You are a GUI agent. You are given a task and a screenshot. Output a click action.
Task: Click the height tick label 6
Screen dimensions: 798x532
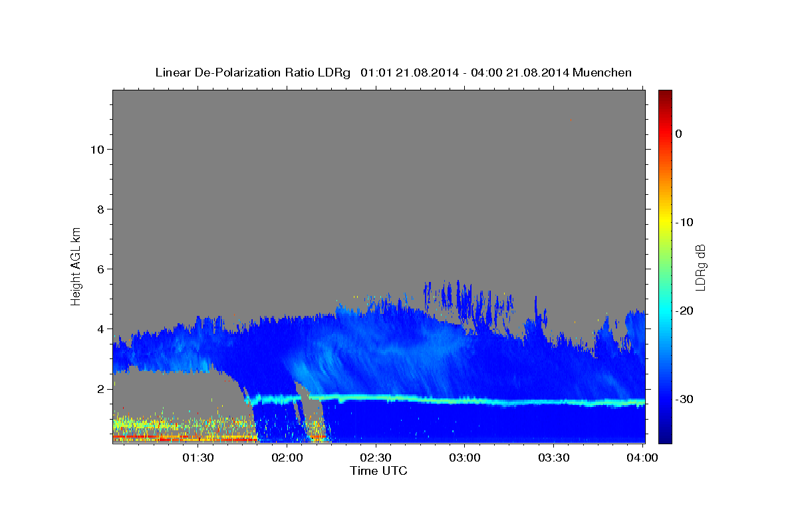click(x=100, y=269)
